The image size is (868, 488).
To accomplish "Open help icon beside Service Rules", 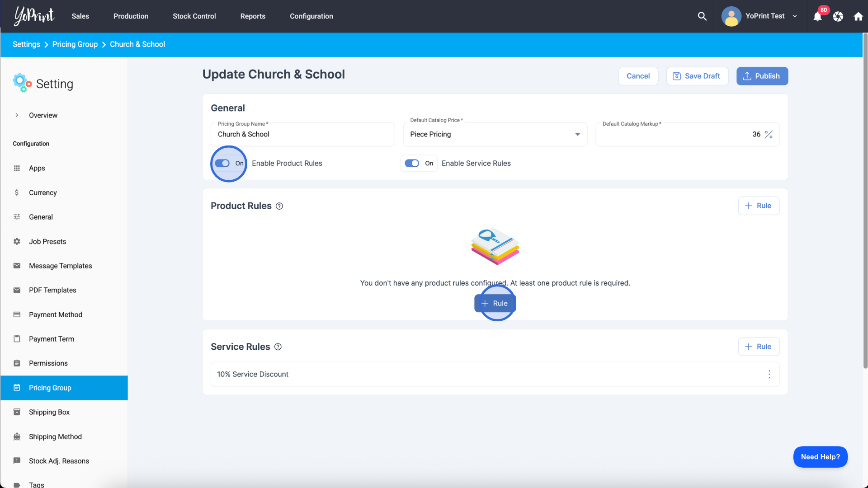I will coord(278,347).
